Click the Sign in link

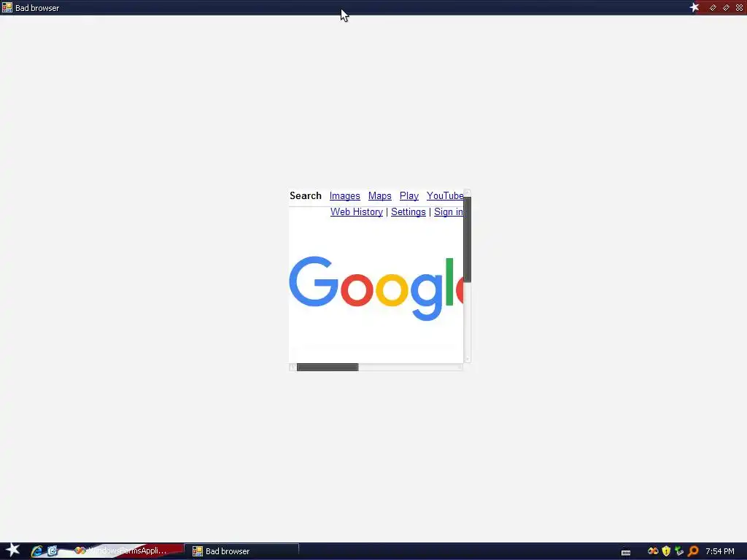point(449,212)
